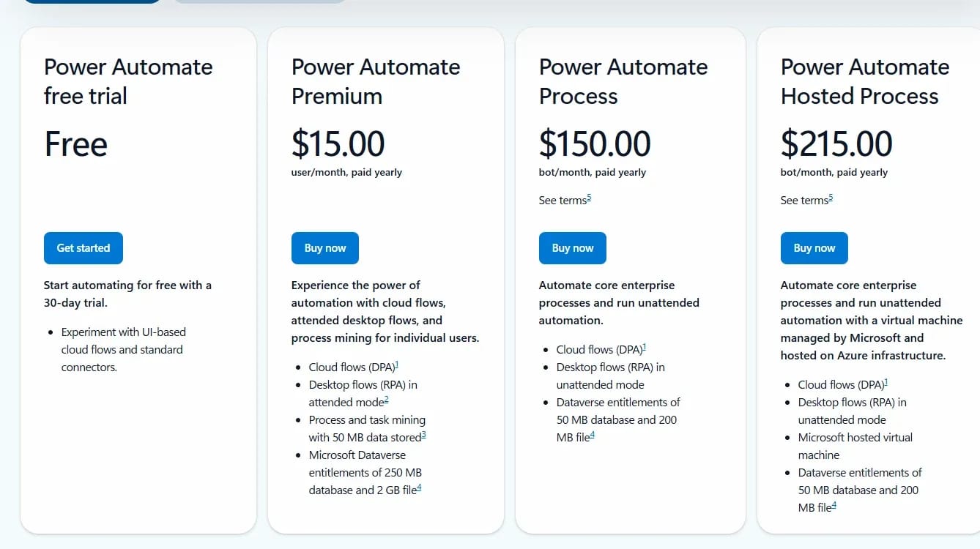Open footnote 1 after Cloud flows in Premium
Viewport: 980px width, 549px height.
[396, 365]
